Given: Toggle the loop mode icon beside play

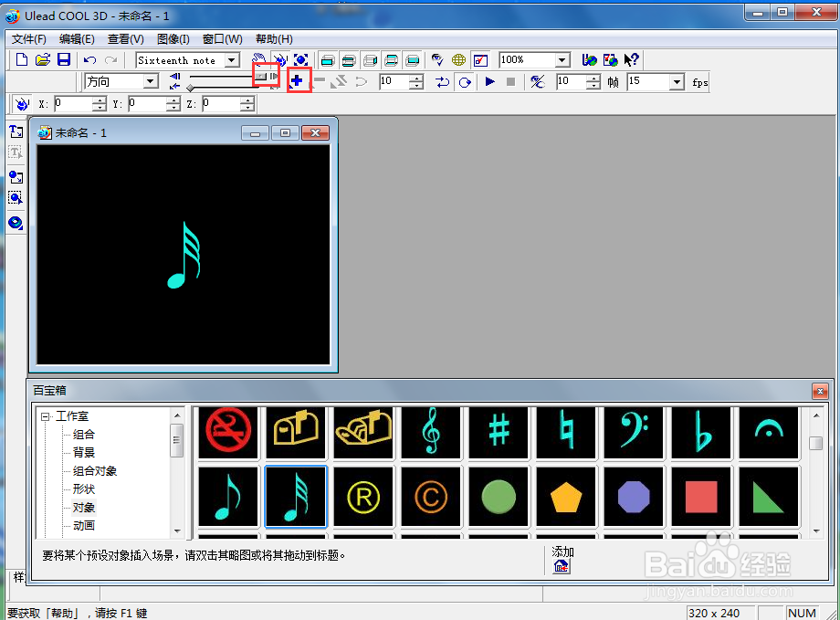Looking at the screenshot, I should click(x=465, y=81).
